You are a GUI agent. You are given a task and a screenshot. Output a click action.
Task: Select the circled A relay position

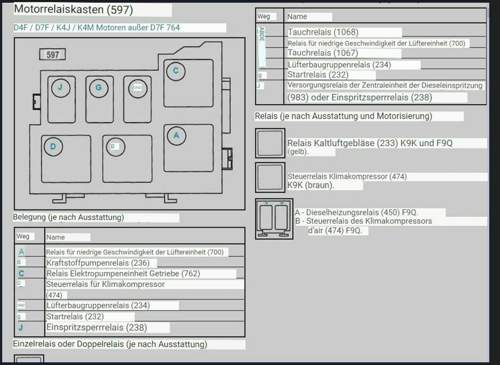tap(176, 136)
